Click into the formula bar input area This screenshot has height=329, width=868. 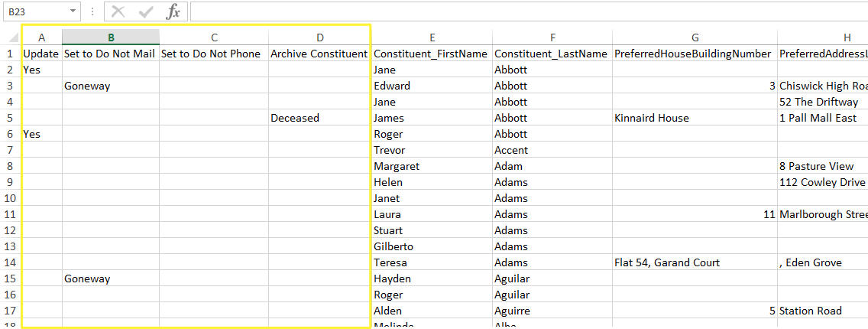coord(527,11)
